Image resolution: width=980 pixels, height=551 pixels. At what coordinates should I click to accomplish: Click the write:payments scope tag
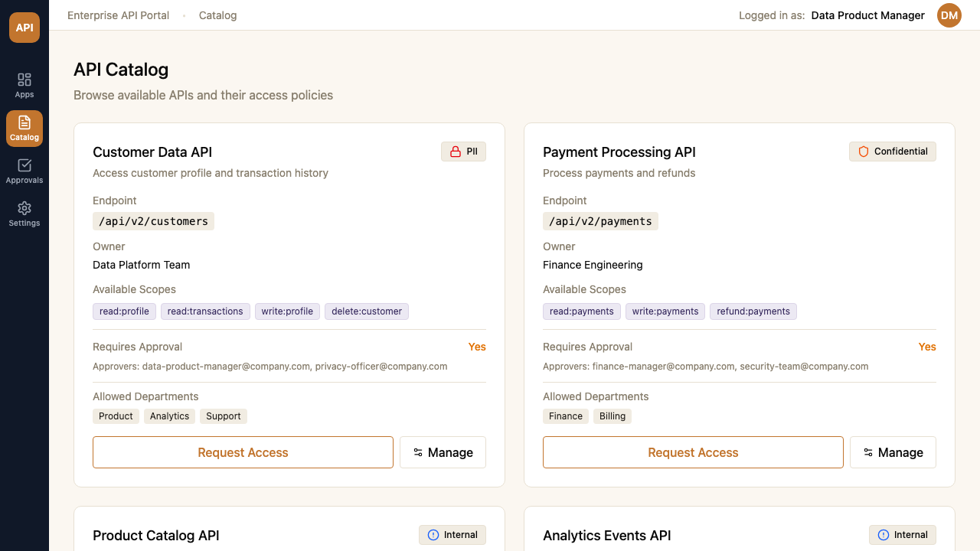click(x=665, y=311)
